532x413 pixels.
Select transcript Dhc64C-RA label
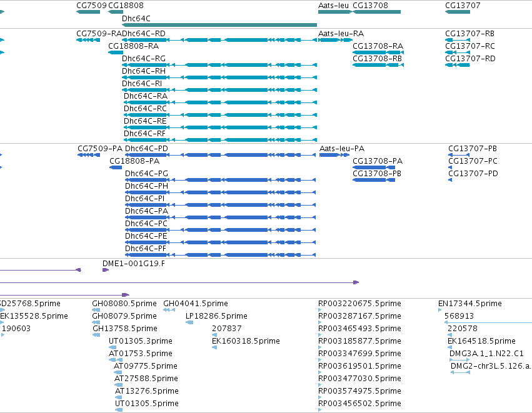(x=146, y=96)
